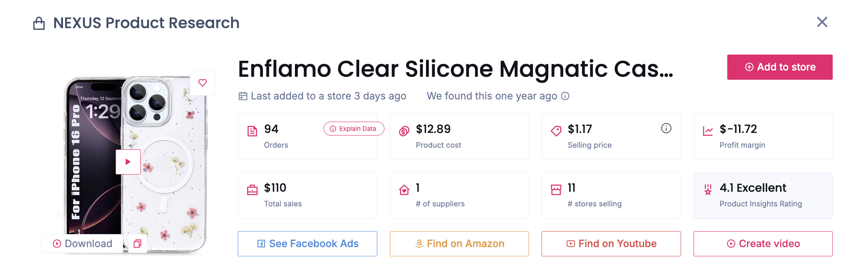Find this product on Youtube
Viewport: 868px width, 266px height.
[611, 244]
